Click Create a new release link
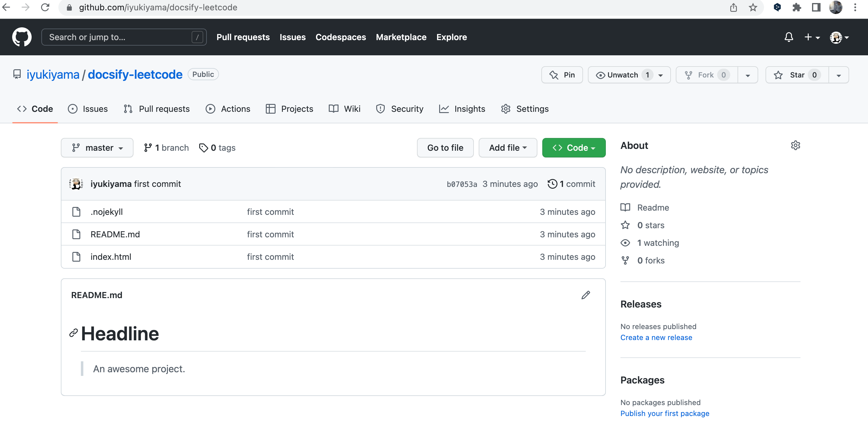This screenshot has width=868, height=423. pos(656,337)
